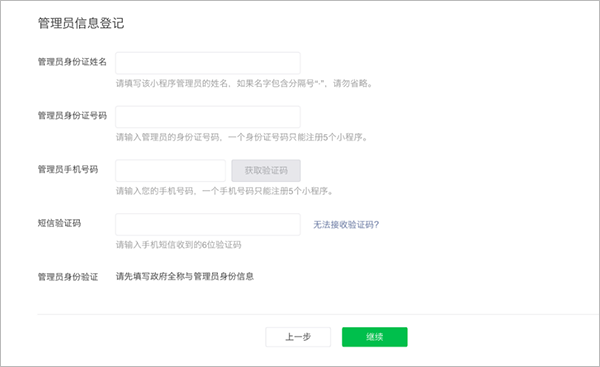Focus the 管理员手机号码 input field
600x367 pixels.
(x=170, y=171)
